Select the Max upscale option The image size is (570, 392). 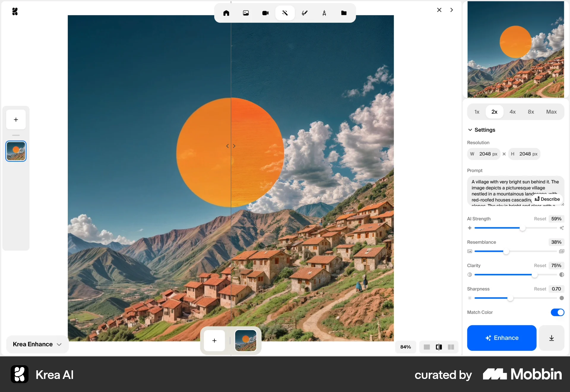[551, 112]
